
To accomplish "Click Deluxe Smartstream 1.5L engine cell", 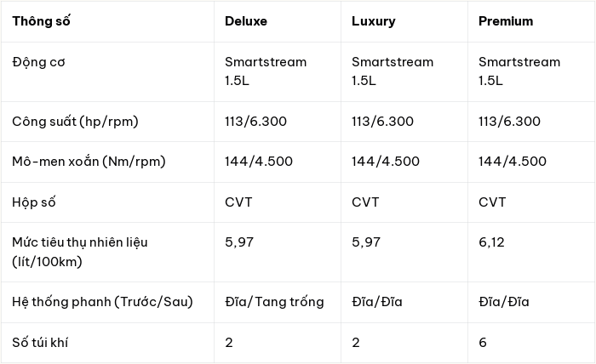I will [x=266, y=71].
